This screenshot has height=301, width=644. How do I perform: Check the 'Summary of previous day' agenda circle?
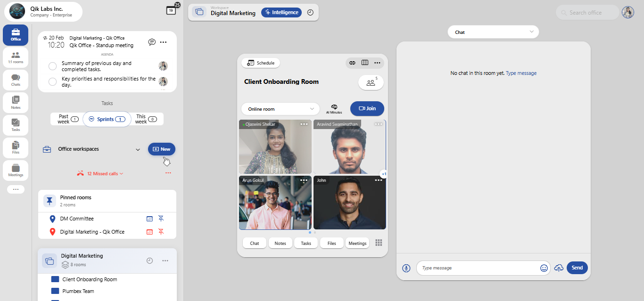(x=53, y=66)
